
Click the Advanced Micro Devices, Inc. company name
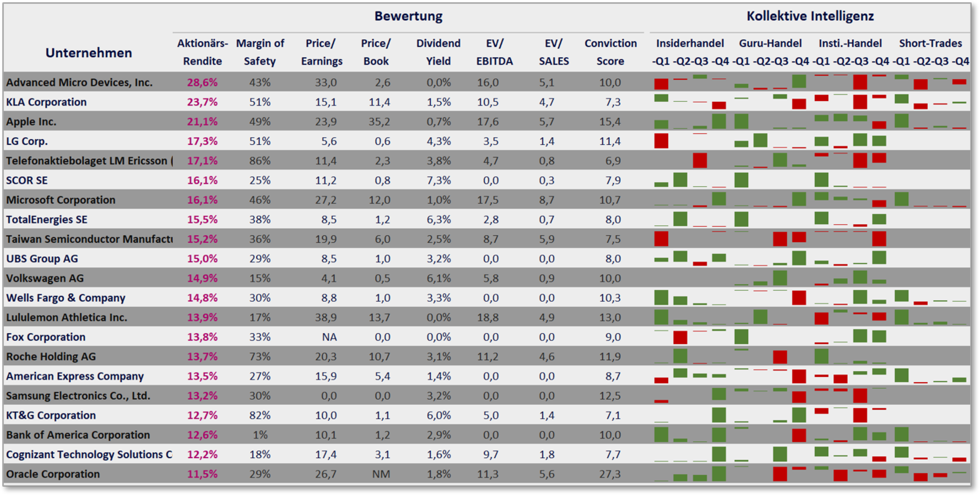coord(79,82)
